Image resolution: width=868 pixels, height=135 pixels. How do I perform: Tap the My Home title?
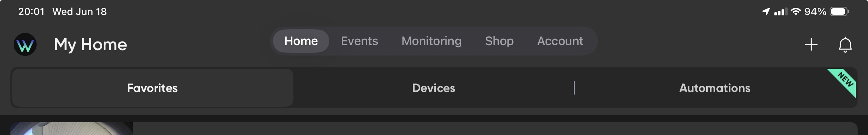pos(90,45)
